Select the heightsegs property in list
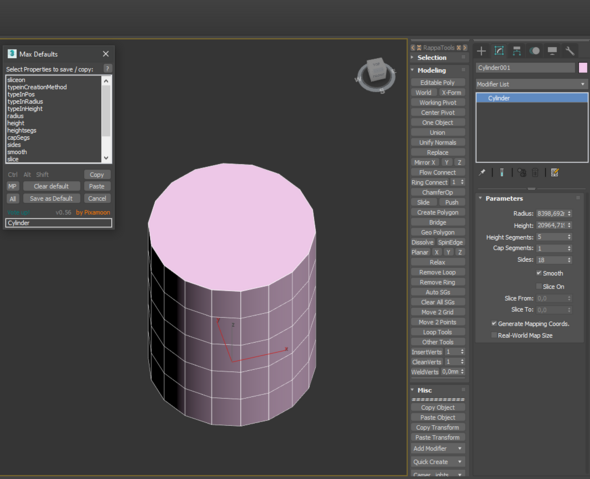The width and height of the screenshot is (590, 479). [22, 131]
